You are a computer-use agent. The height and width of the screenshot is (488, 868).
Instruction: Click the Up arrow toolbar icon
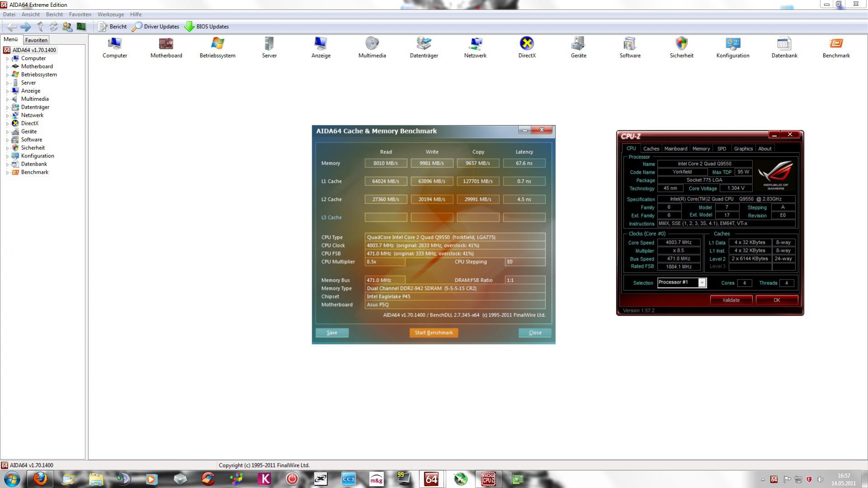tap(40, 27)
